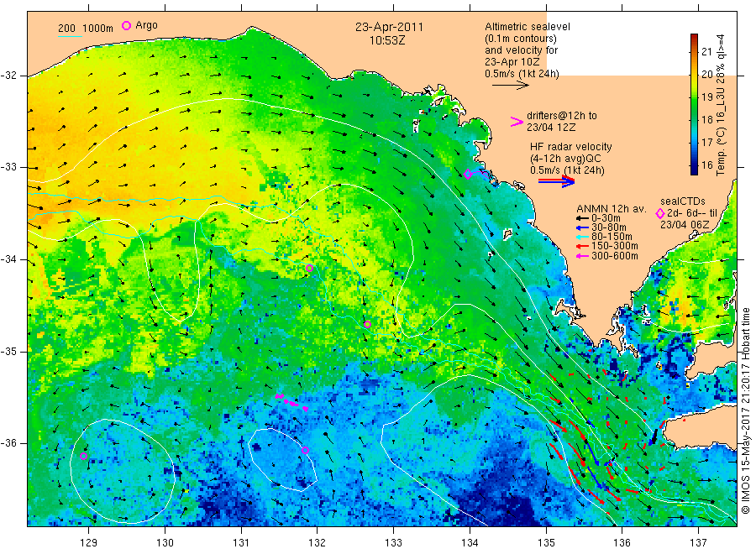This screenshot has width=756, height=554.
Task: Click the -36 latitude axis label
Action: coord(8,442)
